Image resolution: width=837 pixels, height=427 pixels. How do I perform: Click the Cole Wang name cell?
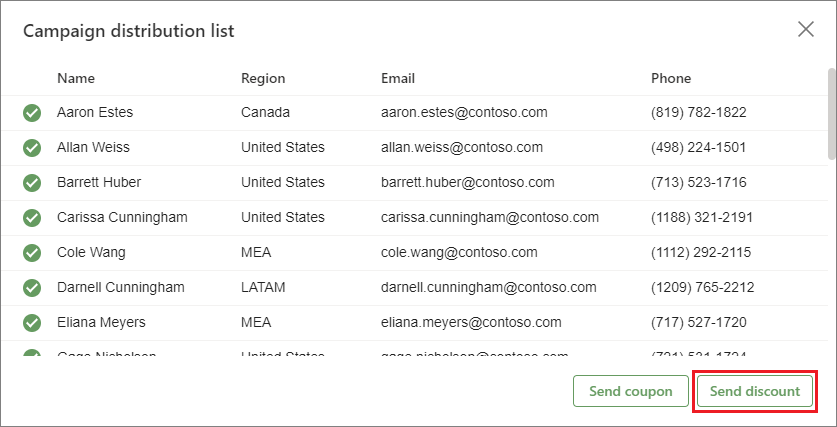click(x=91, y=252)
